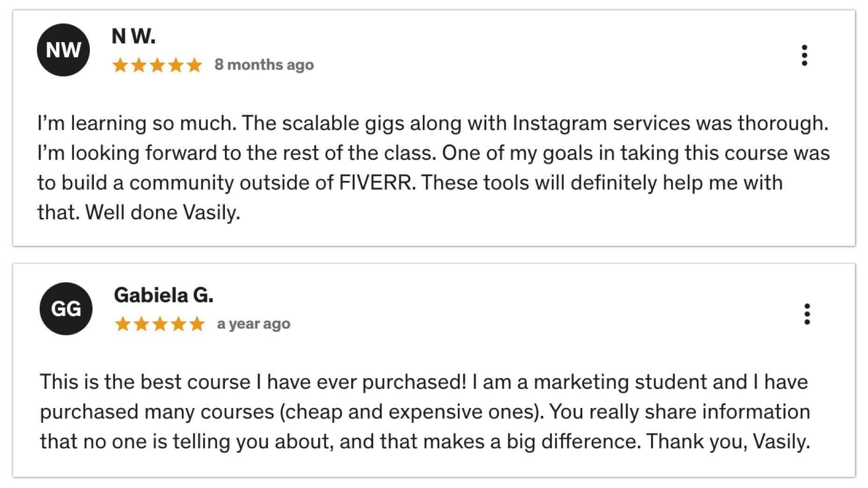Click the middle star in N W.'s rating
The width and height of the screenshot is (868, 488).
tap(157, 65)
